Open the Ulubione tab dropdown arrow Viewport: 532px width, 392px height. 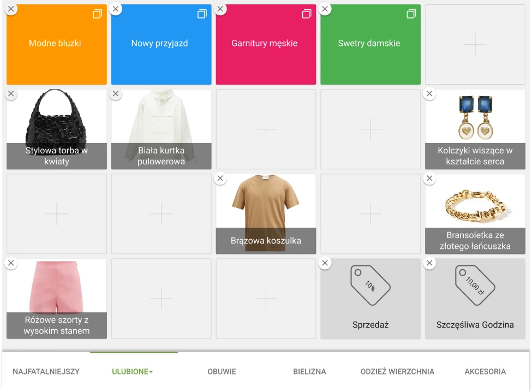pyautogui.click(x=151, y=372)
